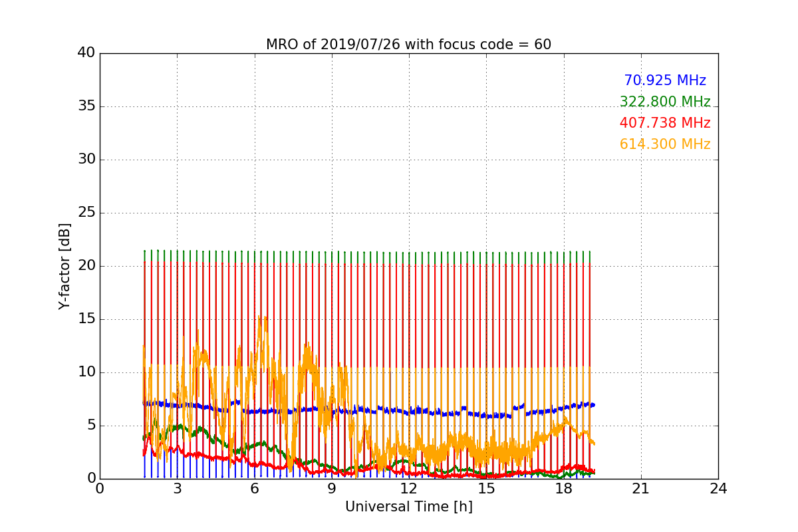
Task: Select the orange 614.300 MHz legend label
Action: coord(665,144)
